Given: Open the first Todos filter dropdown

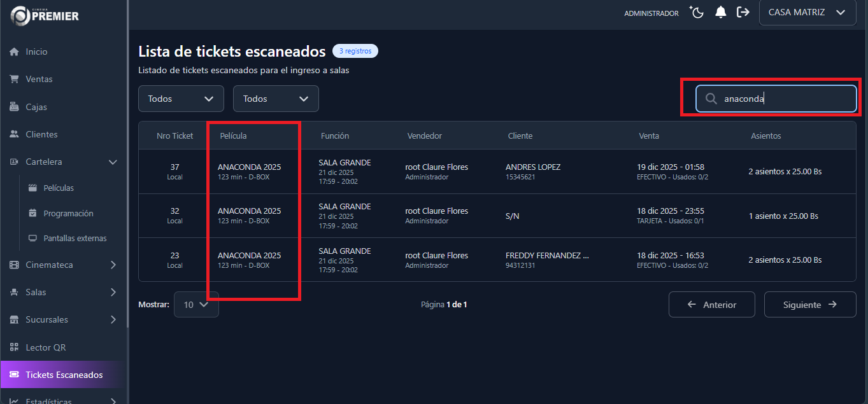Looking at the screenshot, I should click(181, 99).
